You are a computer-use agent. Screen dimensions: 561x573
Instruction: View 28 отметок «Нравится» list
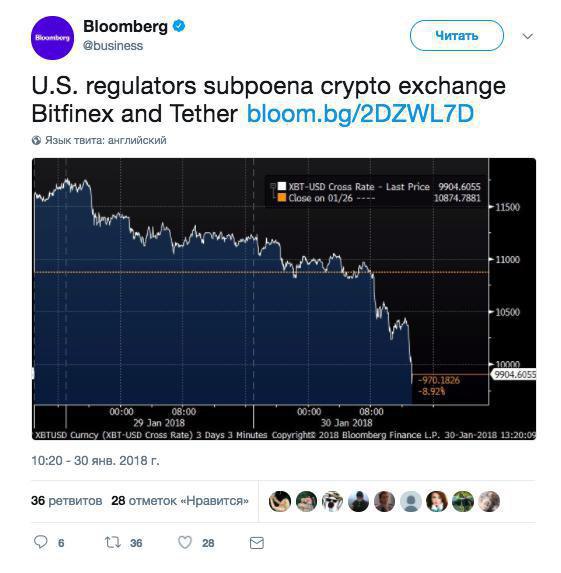coord(180,501)
